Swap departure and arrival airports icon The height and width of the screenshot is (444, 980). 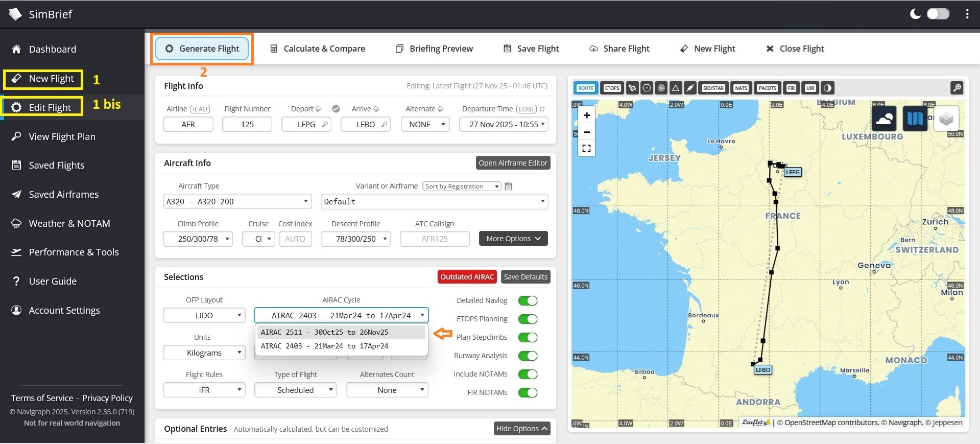[x=336, y=109]
